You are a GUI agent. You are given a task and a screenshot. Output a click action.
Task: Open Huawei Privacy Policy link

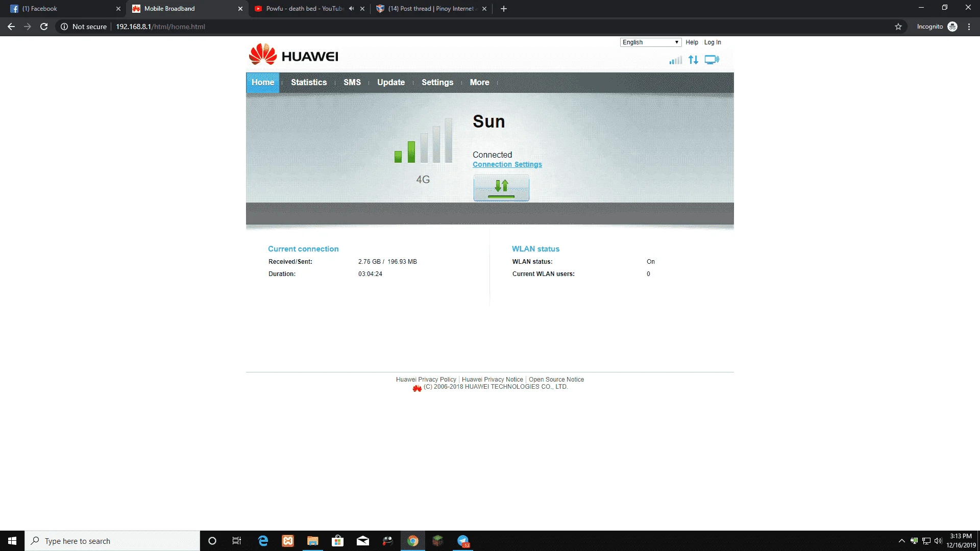426,380
